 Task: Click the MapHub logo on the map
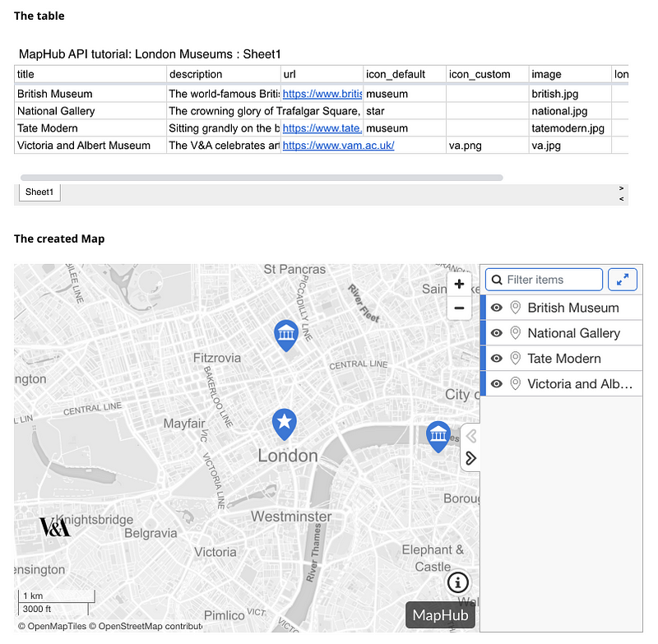point(440,614)
